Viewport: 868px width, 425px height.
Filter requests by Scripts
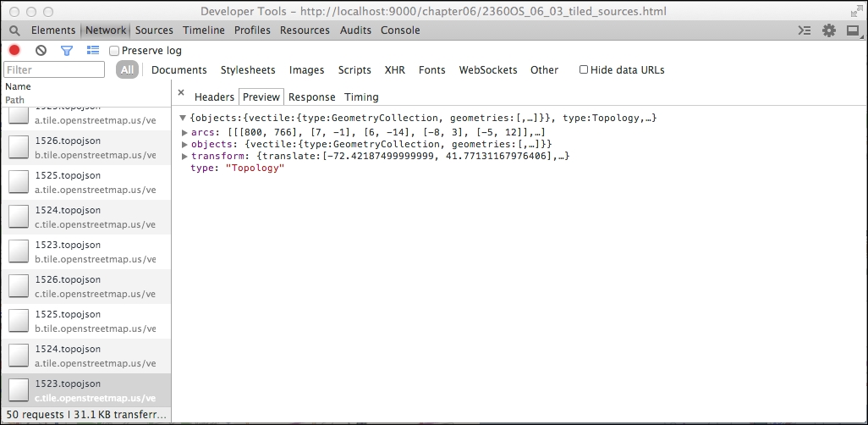pos(354,69)
